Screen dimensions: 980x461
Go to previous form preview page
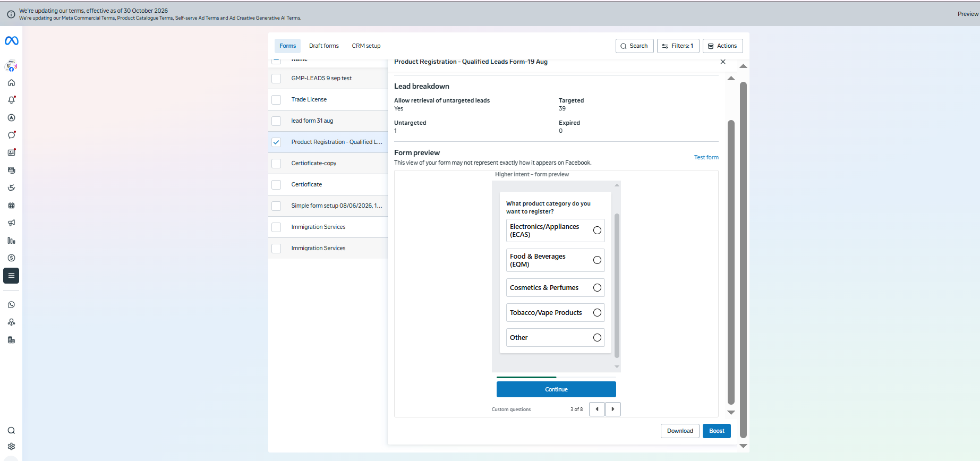pyautogui.click(x=597, y=409)
